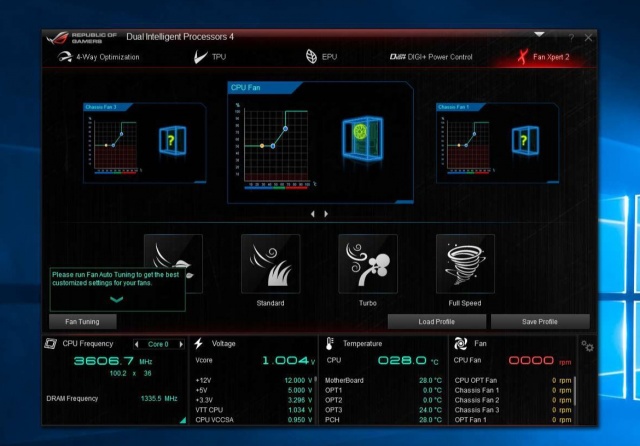Click the +3.3V voltage row
Image resolution: width=640 pixels, height=446 pixels.
click(x=254, y=400)
